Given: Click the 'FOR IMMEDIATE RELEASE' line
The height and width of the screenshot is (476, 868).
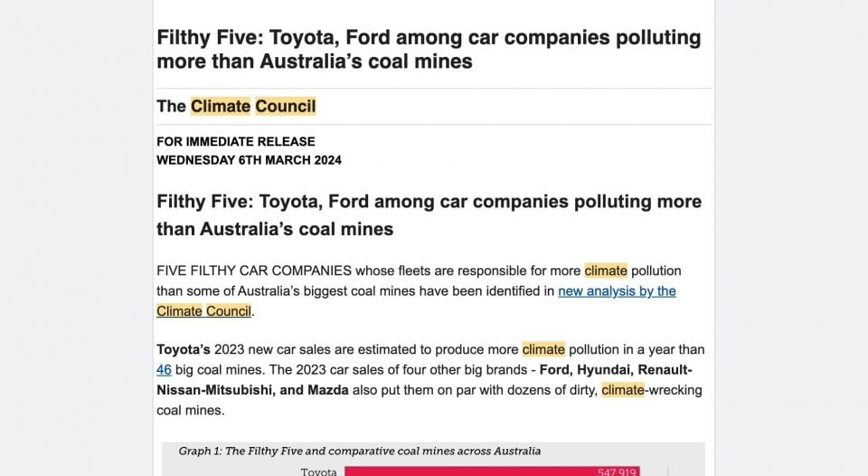Looking at the screenshot, I should [x=236, y=141].
